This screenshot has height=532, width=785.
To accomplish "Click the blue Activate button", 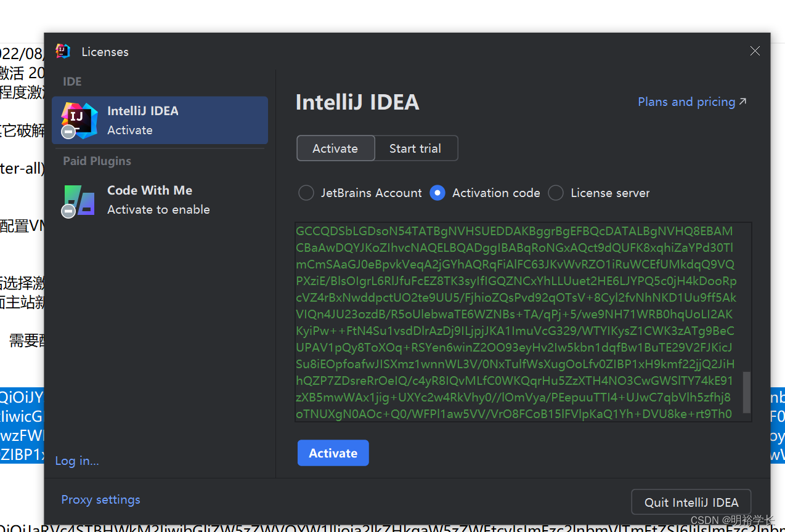I will point(333,453).
